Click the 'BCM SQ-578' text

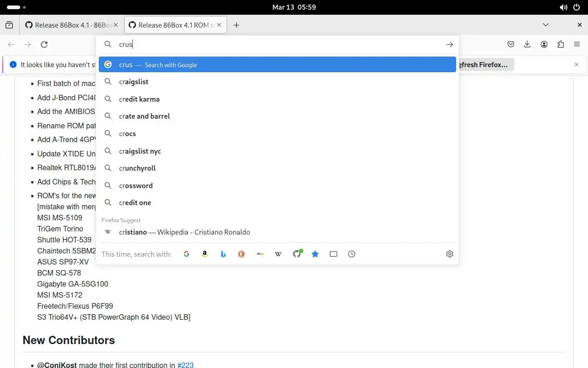pos(59,273)
